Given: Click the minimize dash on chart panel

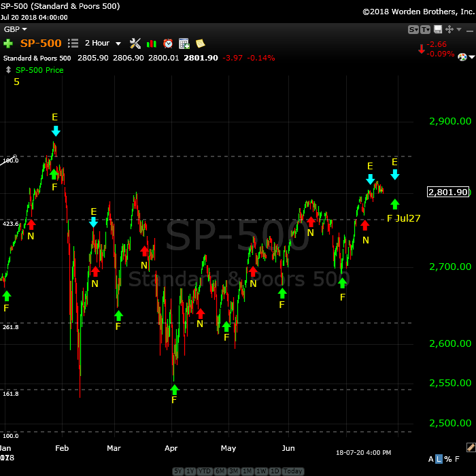Looking at the screenshot, I should pyautogui.click(x=470, y=31).
